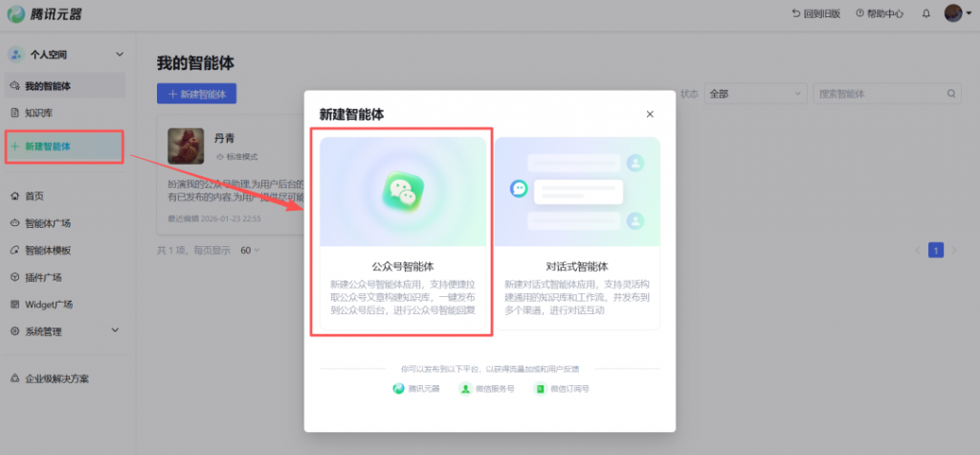Click the 微信服务号 platform icon
This screenshot has width=980, height=455.
tap(465, 389)
